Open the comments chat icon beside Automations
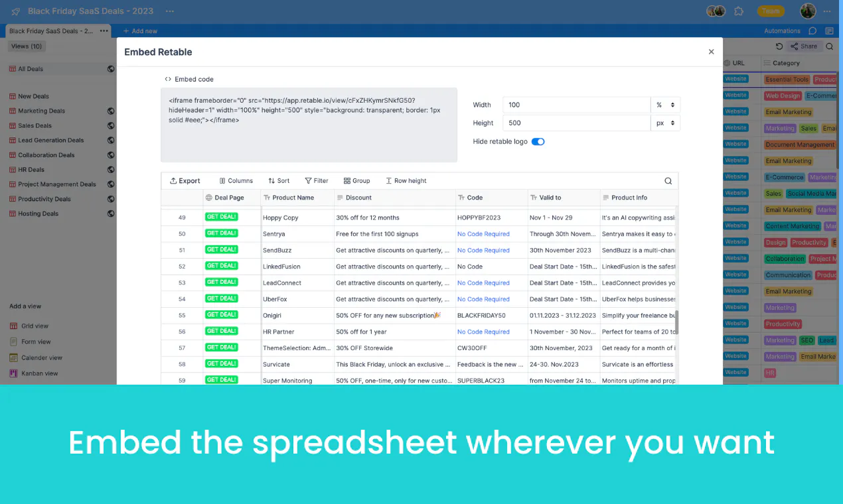This screenshot has width=843, height=504. [x=812, y=31]
